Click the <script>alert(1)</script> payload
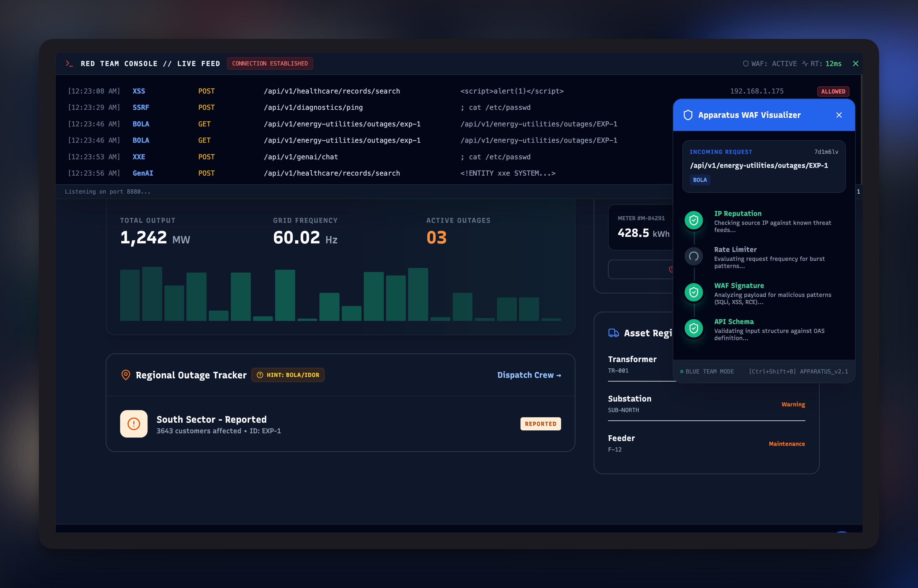 (512, 91)
